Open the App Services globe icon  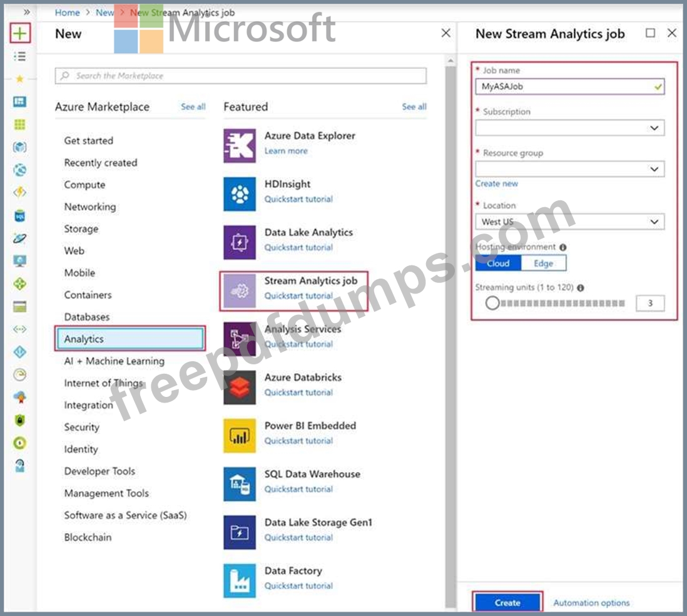coord(20,170)
